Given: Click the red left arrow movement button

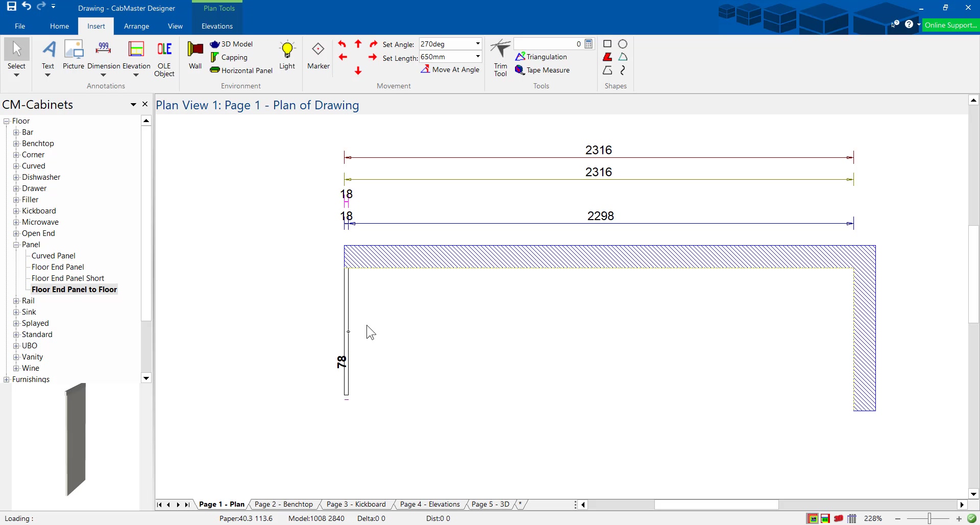Looking at the screenshot, I should coord(343,57).
